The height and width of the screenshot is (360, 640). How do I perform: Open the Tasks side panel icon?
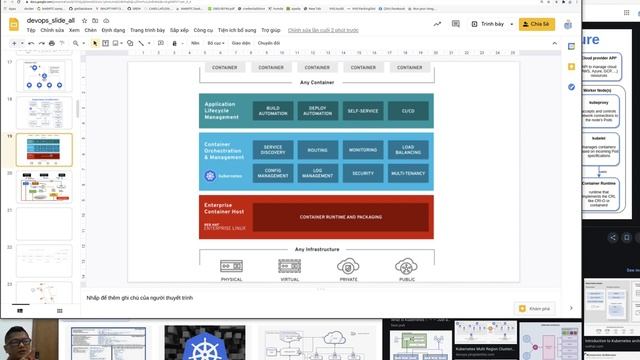[x=571, y=87]
